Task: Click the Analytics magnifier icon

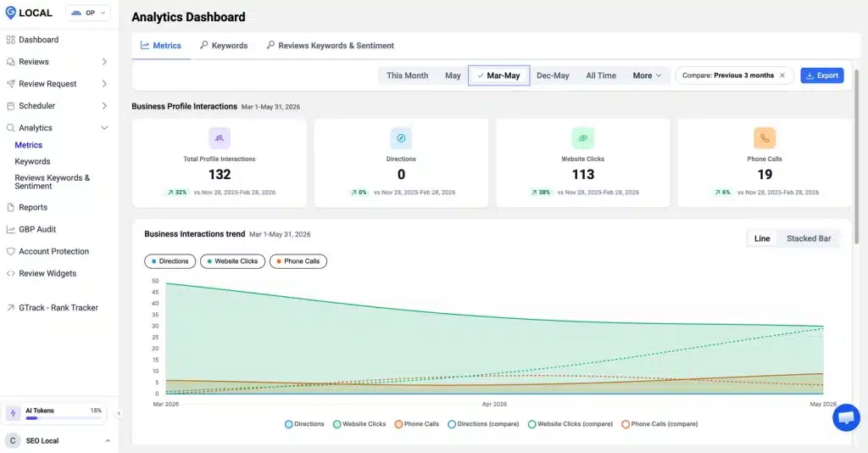Action: [x=10, y=128]
